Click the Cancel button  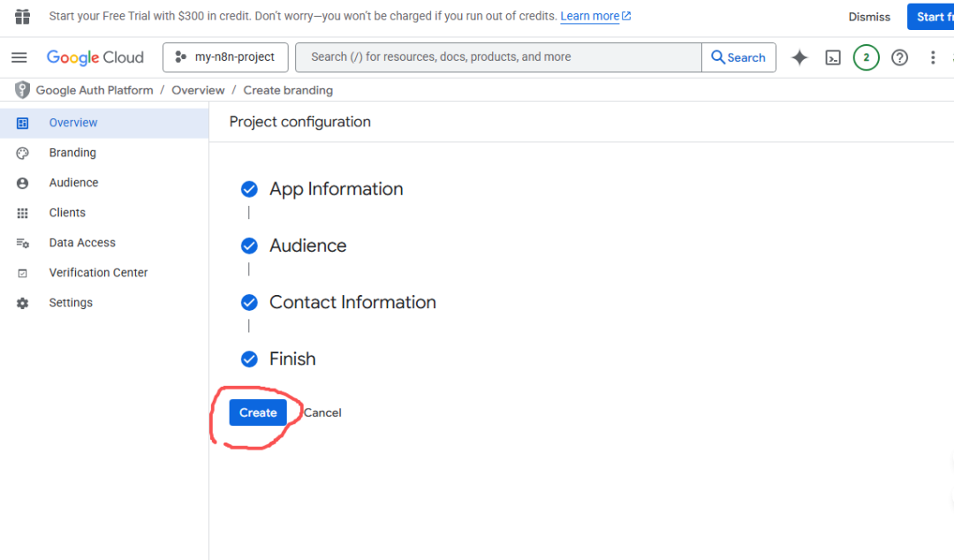(x=322, y=412)
